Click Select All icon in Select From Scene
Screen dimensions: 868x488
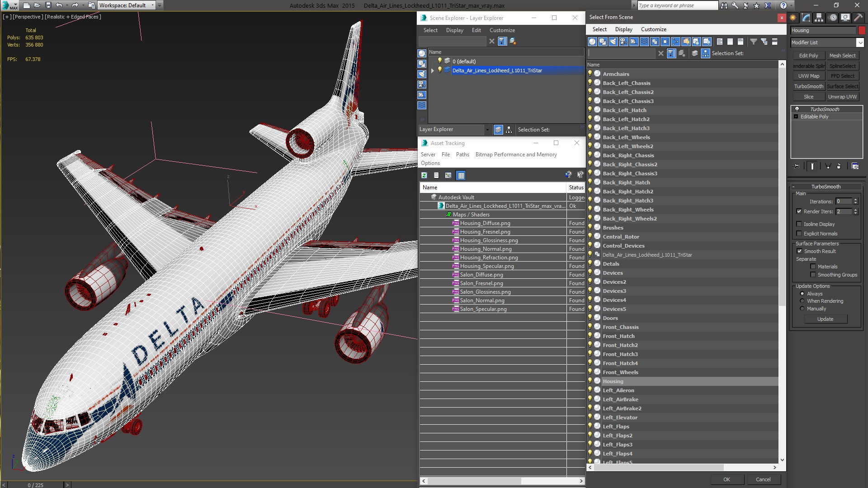pos(720,42)
